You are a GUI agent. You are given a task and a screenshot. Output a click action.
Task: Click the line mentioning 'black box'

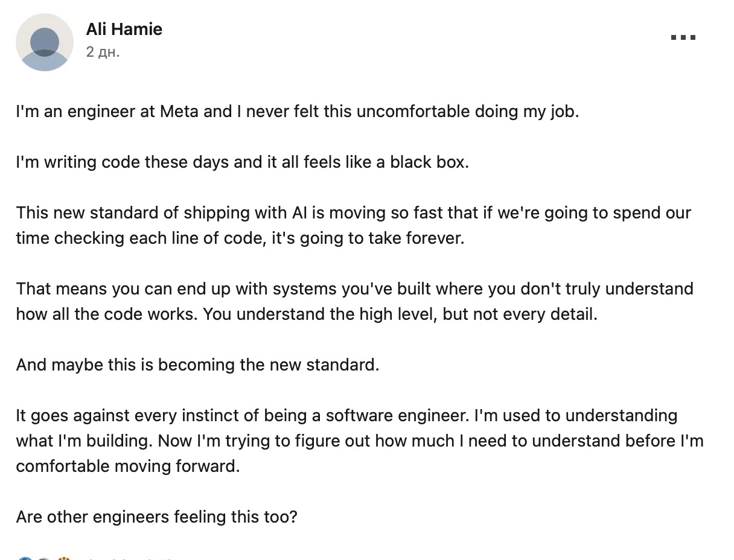(x=242, y=162)
